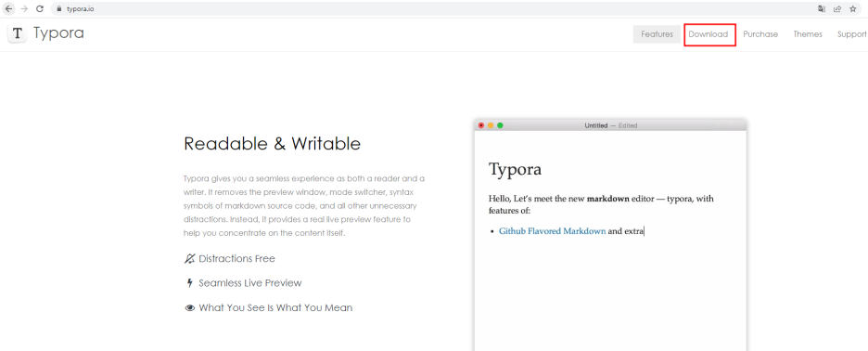
Task: Click the padlock site security icon
Action: [x=59, y=9]
